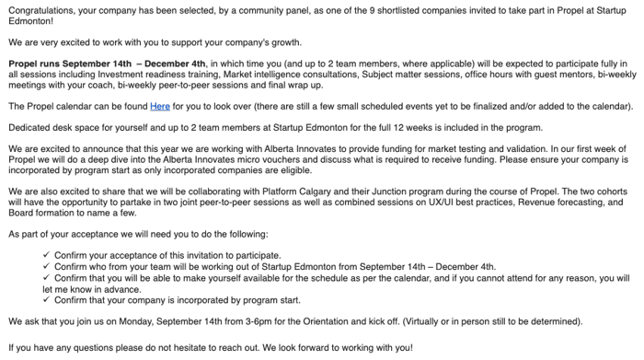Click the 'working out of Startup Edmonton' list item
This screenshot has width=644, height=360.
coord(275,267)
